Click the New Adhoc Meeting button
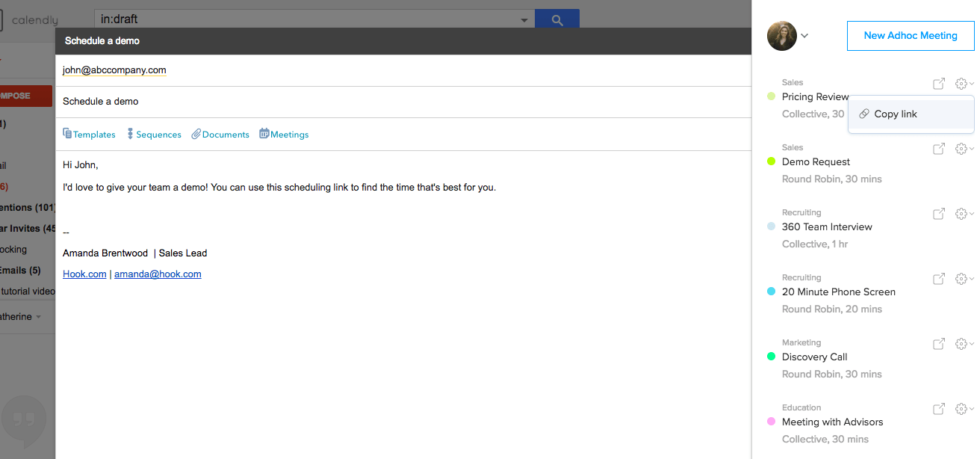Viewport: 980px width, 459px height. 910,35
